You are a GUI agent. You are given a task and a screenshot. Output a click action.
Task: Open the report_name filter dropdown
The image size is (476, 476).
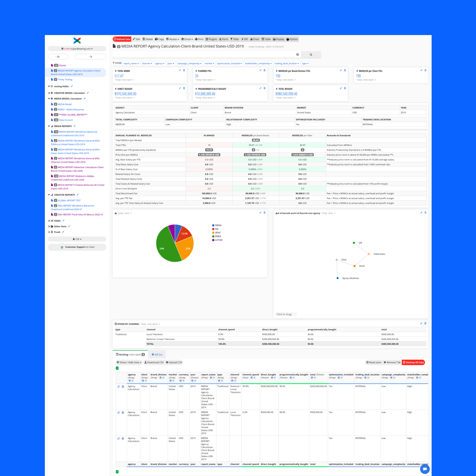(131, 64)
